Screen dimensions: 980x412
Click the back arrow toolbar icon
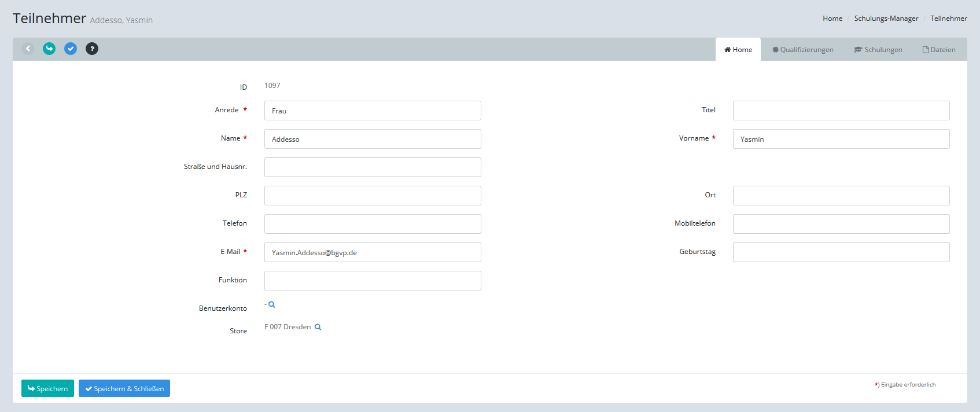(28, 49)
